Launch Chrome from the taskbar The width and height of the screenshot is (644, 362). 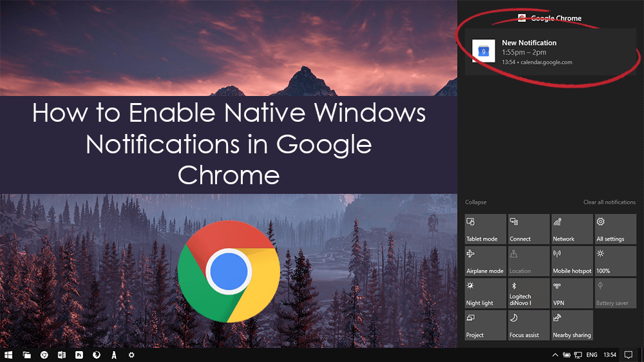click(44, 355)
